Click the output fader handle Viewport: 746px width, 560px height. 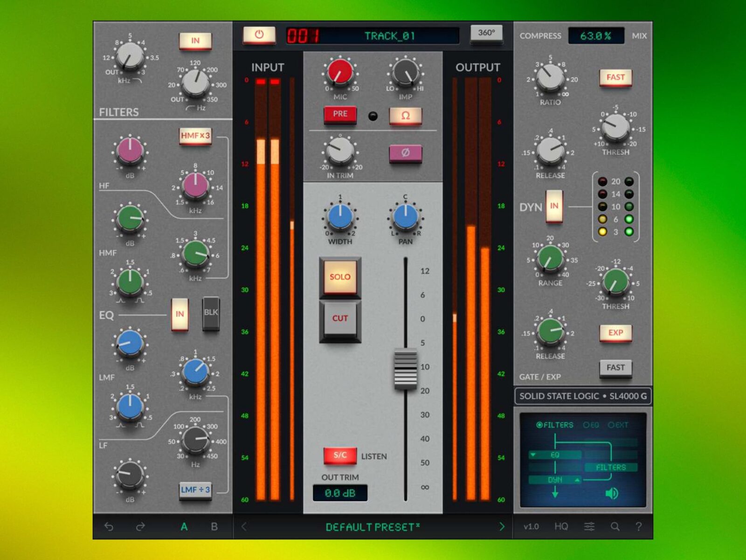406,369
